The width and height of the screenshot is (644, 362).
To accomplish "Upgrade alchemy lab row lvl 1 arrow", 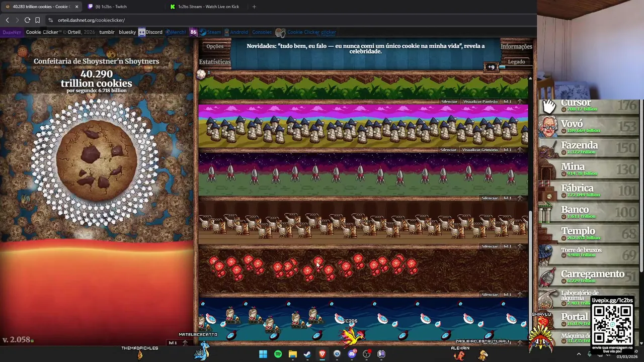I will point(513,246).
